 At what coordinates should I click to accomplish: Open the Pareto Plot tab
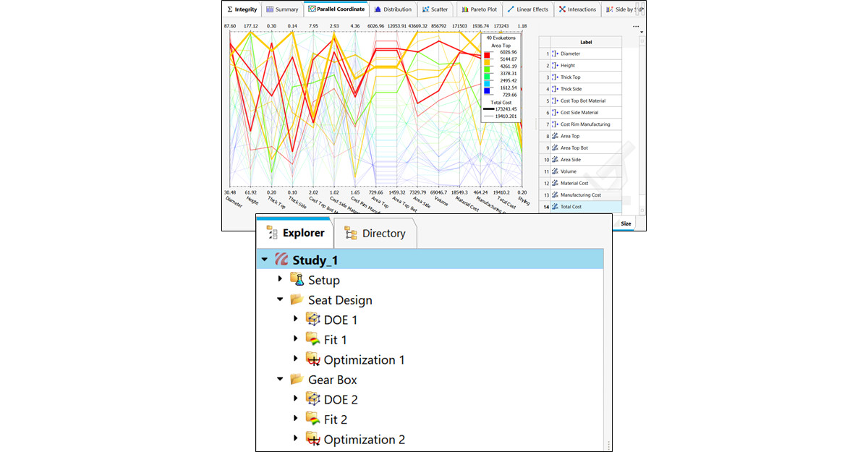[480, 9]
